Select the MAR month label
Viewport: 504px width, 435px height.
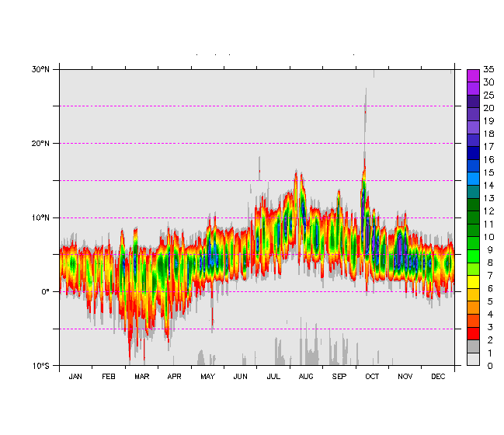click(x=141, y=377)
